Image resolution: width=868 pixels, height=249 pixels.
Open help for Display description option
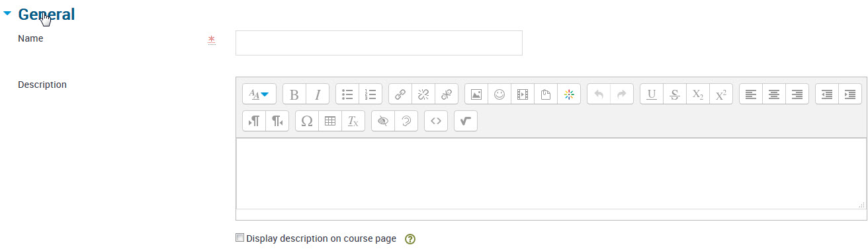410,239
